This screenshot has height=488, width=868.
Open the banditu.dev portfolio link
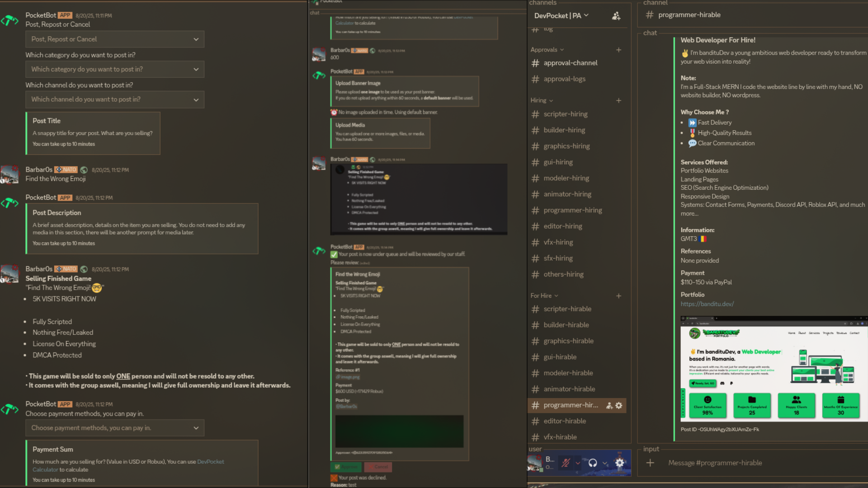[707, 304]
